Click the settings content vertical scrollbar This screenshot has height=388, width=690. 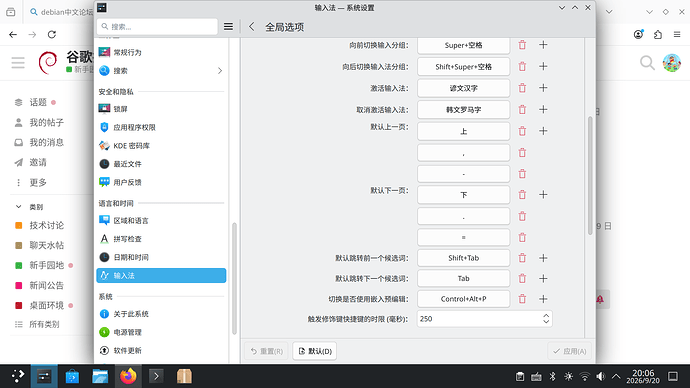click(x=590, y=176)
